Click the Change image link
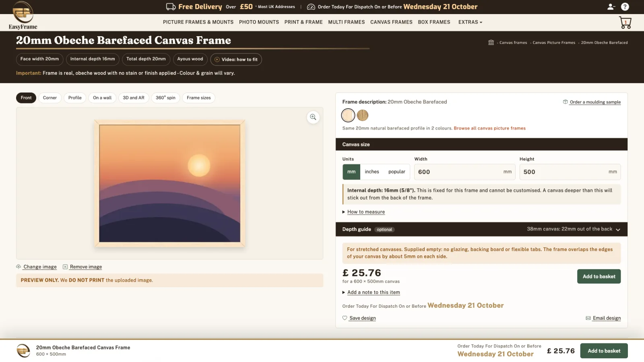 (40, 267)
